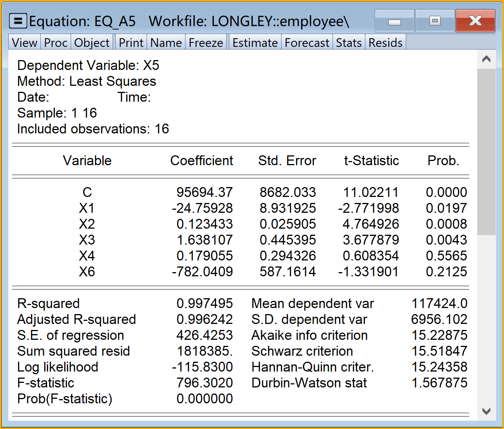Close the EQ_A5 equation window
This screenshot has height=429, width=504.
click(475, 21)
